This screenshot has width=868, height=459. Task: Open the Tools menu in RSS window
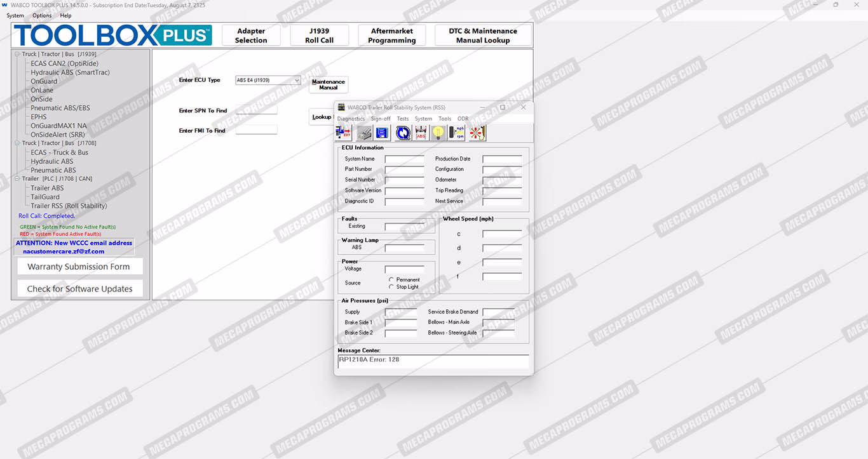445,119
